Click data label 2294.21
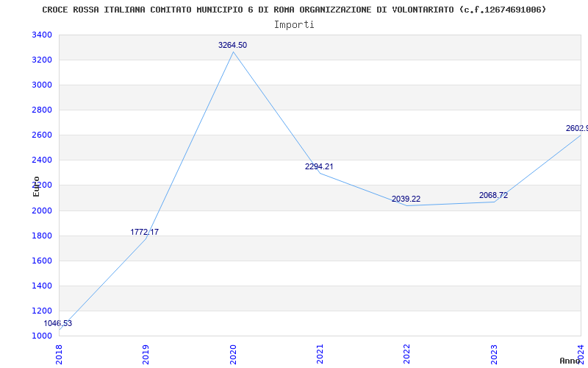Viewport: 588px width, 368px height. 319,166
